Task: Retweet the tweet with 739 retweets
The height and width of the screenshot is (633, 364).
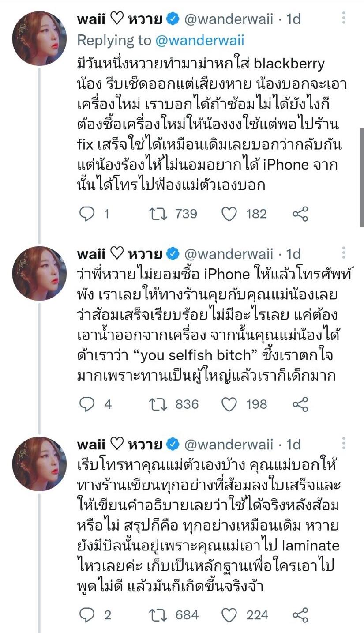Action: (157, 214)
